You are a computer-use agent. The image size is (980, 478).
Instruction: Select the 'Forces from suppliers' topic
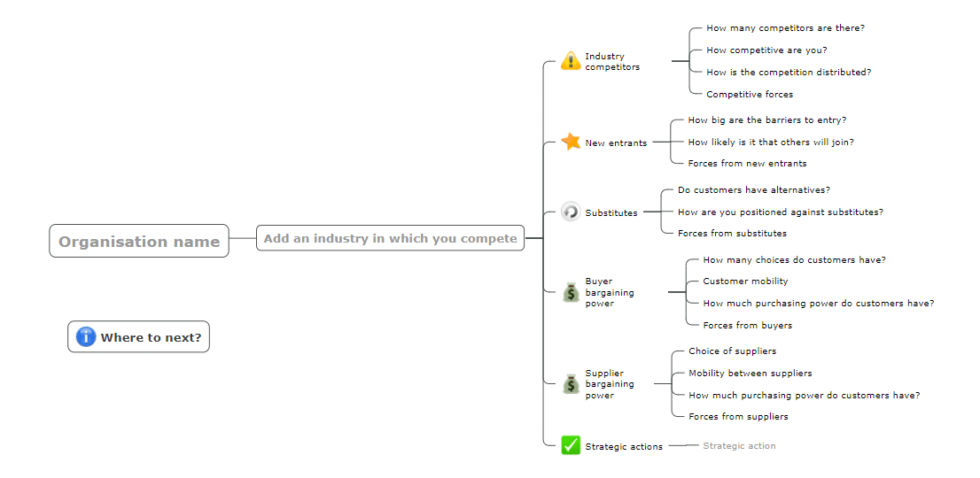[738, 416]
